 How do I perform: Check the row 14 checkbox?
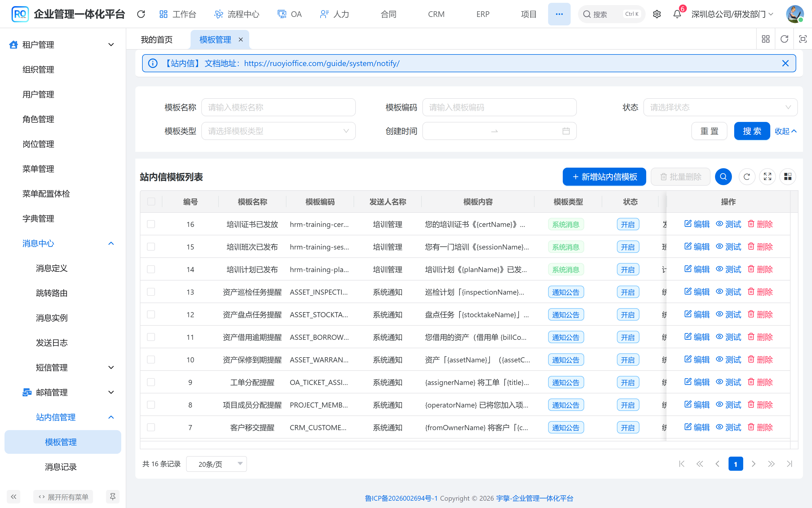(x=151, y=269)
